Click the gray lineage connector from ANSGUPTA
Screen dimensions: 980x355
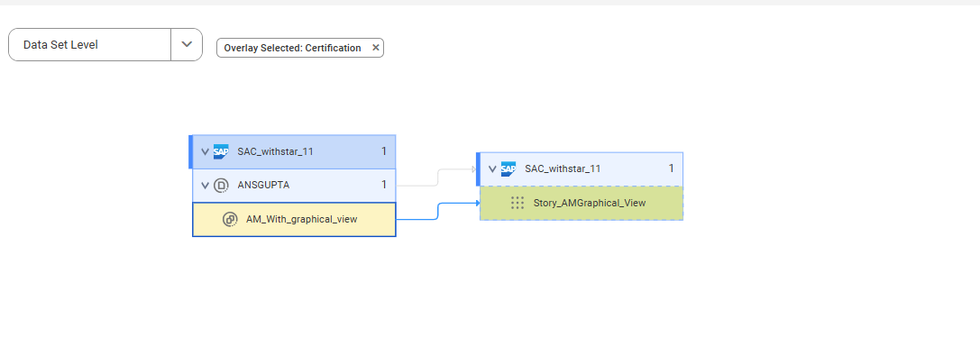tap(437, 177)
